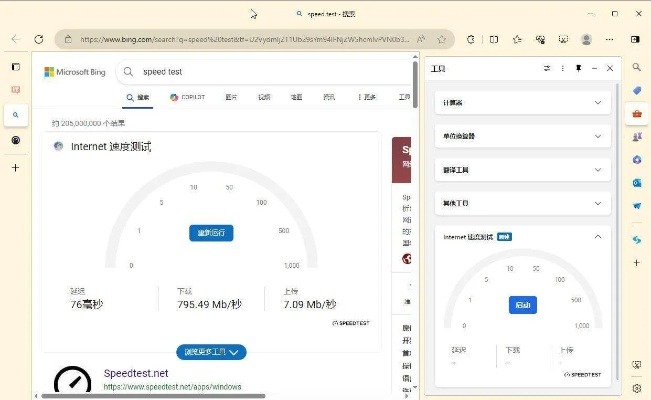Add new sidebar app with plus icon

point(15,167)
